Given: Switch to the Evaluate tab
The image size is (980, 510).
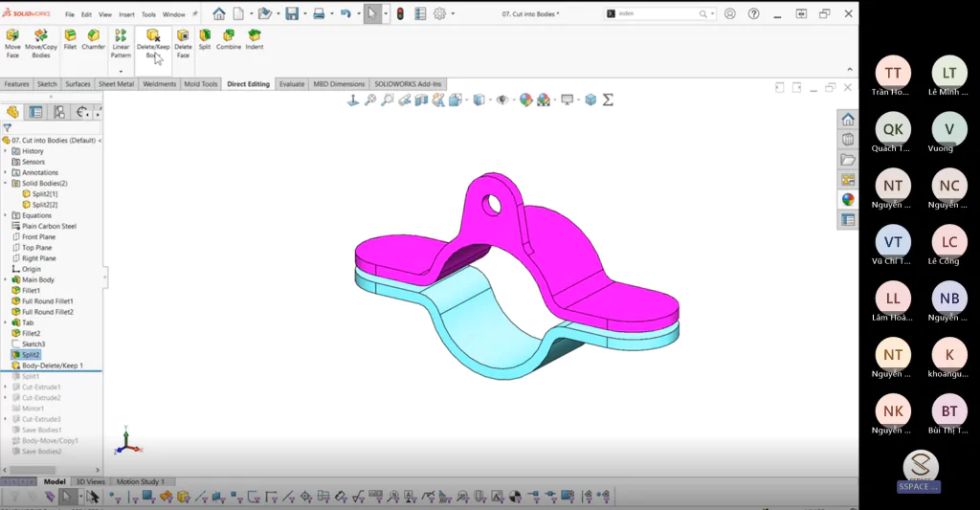Looking at the screenshot, I should (x=292, y=84).
